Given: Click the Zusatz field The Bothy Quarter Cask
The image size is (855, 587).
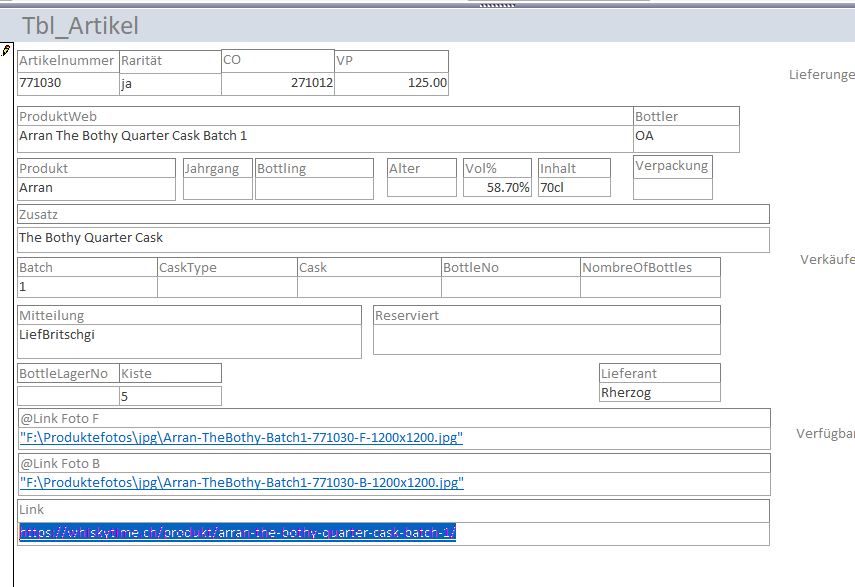Looking at the screenshot, I should (393, 240).
